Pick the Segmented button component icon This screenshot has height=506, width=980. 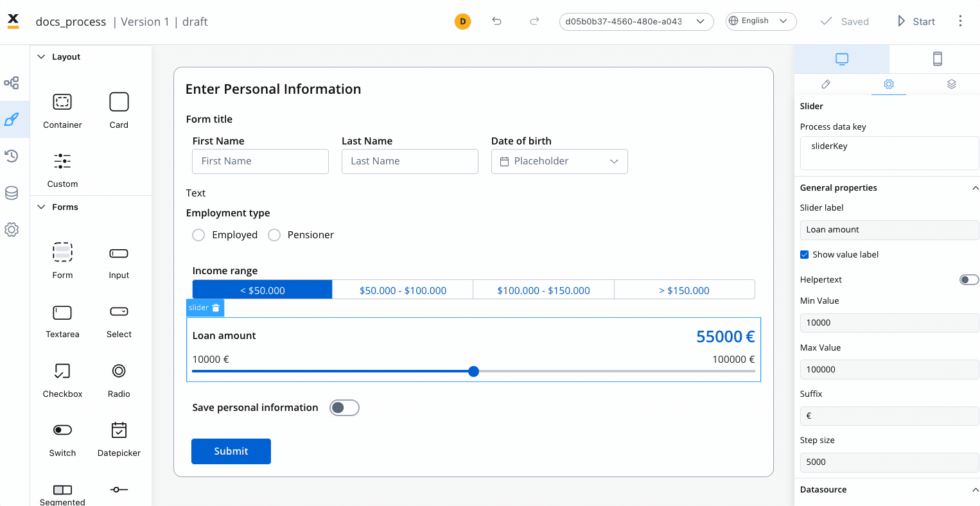point(62,490)
